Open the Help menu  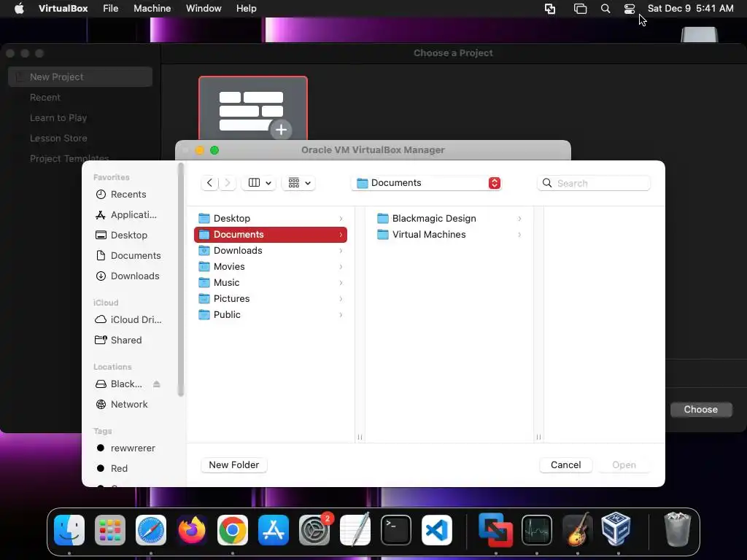247,9
